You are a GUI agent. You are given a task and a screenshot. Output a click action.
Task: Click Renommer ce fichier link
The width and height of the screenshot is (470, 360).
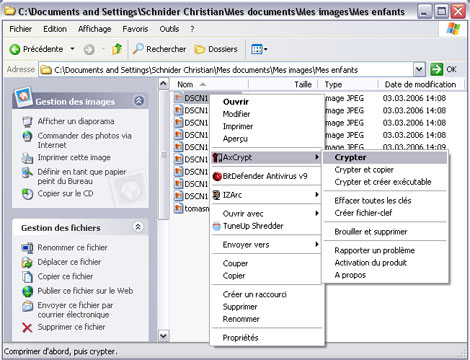(x=72, y=247)
